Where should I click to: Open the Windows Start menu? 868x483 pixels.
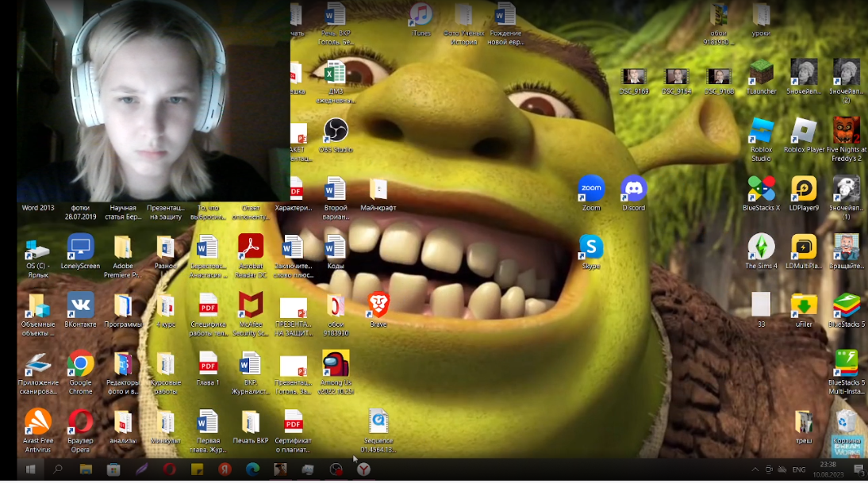coord(30,470)
